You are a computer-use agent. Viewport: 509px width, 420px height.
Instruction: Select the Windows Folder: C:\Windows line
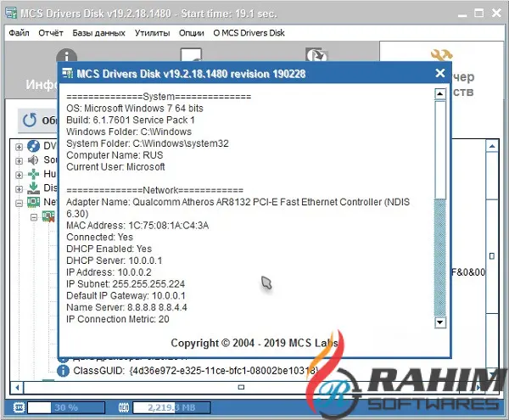(x=129, y=132)
